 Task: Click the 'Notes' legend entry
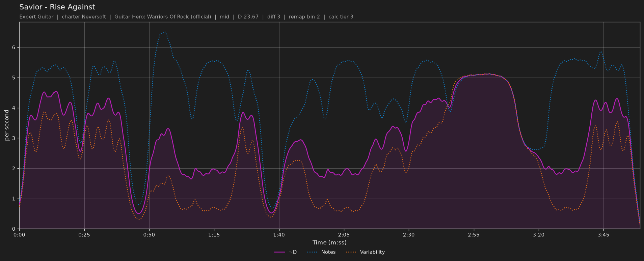(321, 252)
